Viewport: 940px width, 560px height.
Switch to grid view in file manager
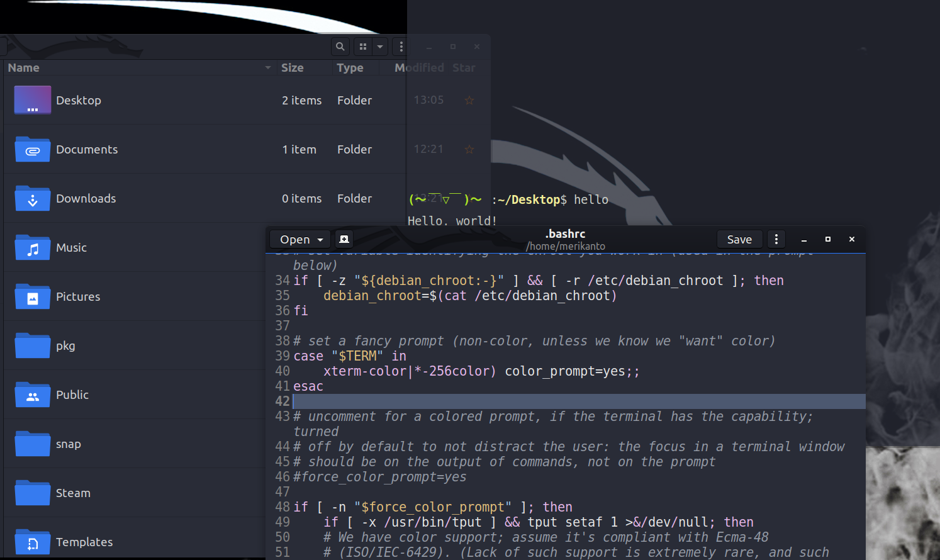click(x=363, y=47)
